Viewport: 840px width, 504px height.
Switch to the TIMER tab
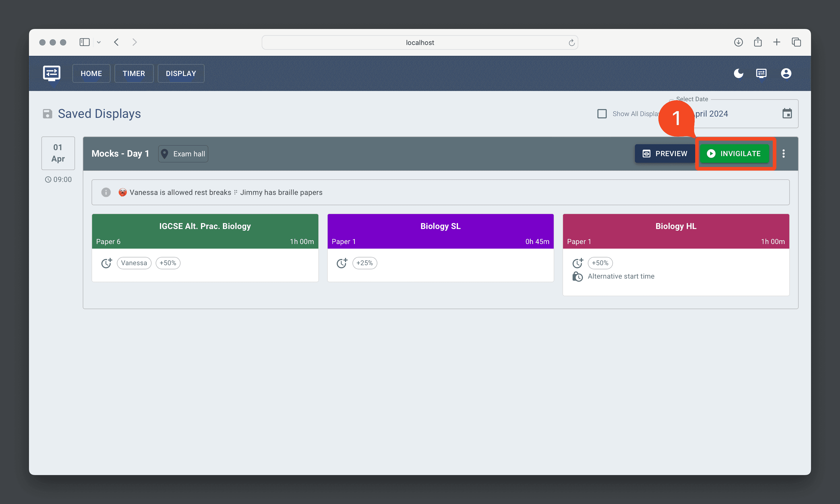click(133, 73)
